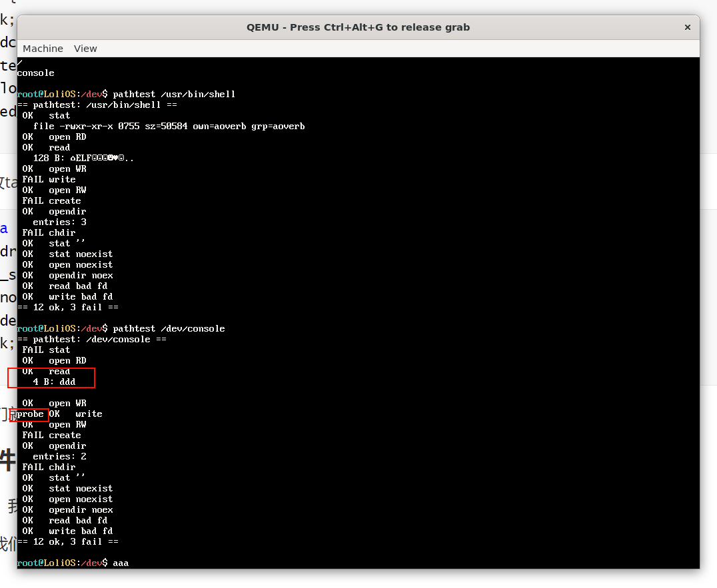Click the red-boxed 'probe' text

[x=31, y=414]
